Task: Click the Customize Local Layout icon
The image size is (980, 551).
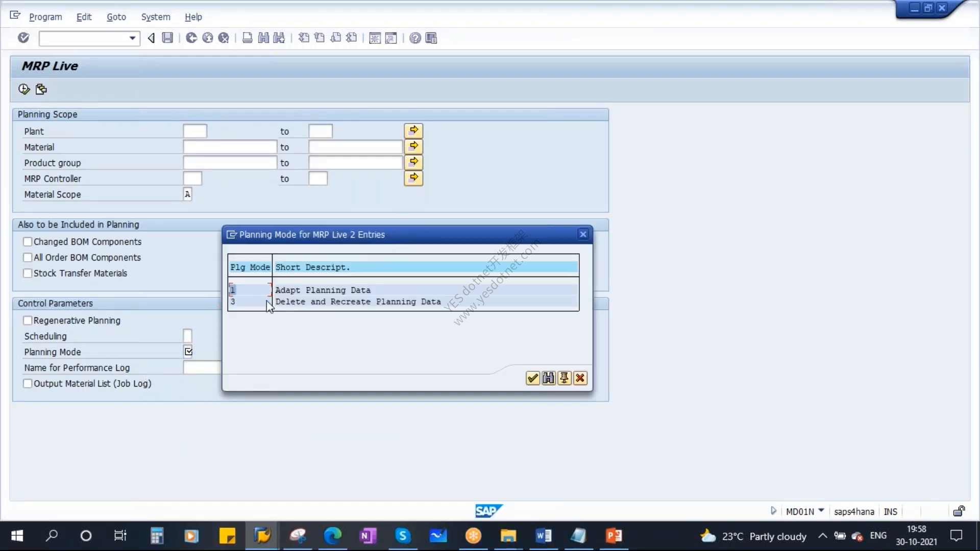Action: coord(431,38)
